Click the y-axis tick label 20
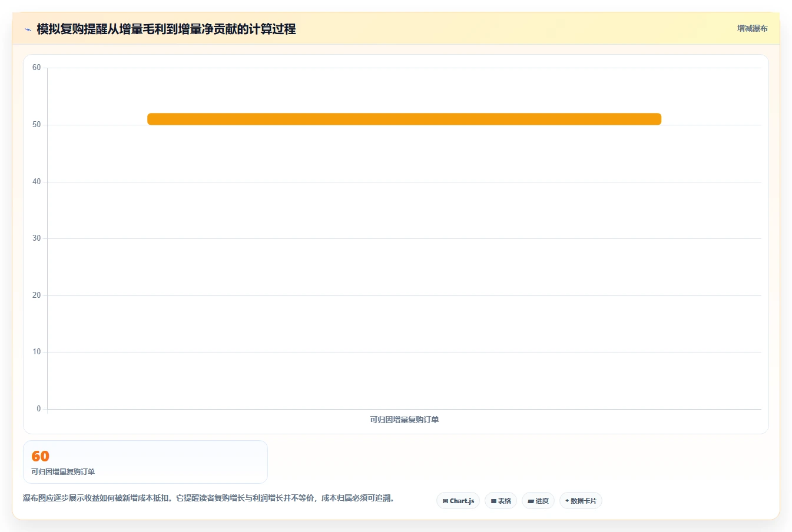The width and height of the screenshot is (792, 532). point(37,295)
